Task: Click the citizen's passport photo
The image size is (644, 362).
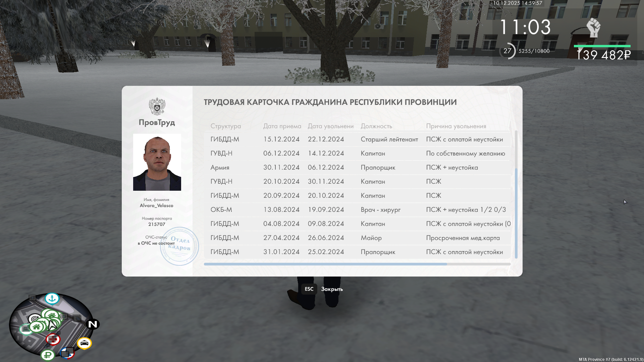Action: click(x=157, y=162)
